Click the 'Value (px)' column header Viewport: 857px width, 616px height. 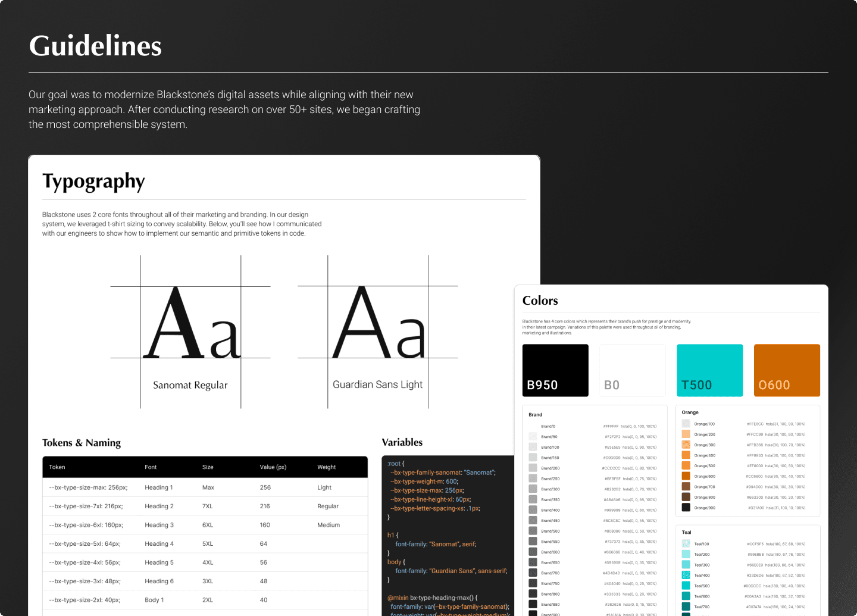point(273,467)
